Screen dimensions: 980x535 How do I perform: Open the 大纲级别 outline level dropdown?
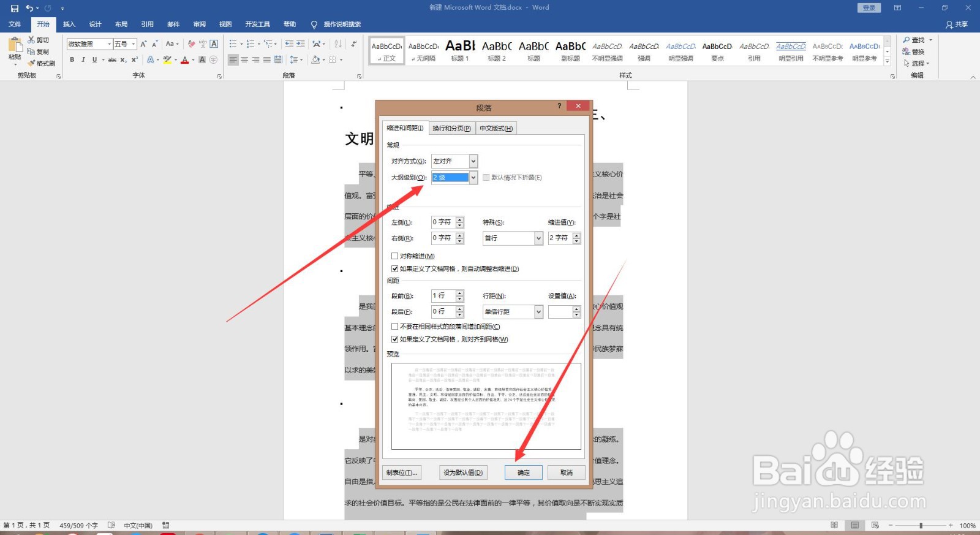[473, 178]
